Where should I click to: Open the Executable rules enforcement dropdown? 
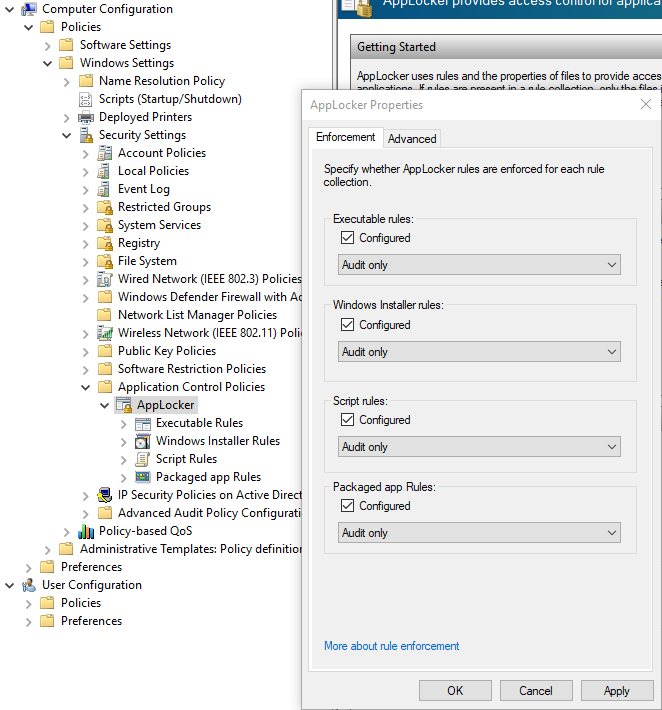point(479,265)
